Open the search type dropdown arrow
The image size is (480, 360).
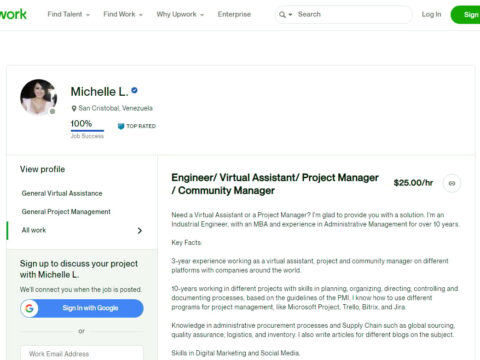coord(290,15)
